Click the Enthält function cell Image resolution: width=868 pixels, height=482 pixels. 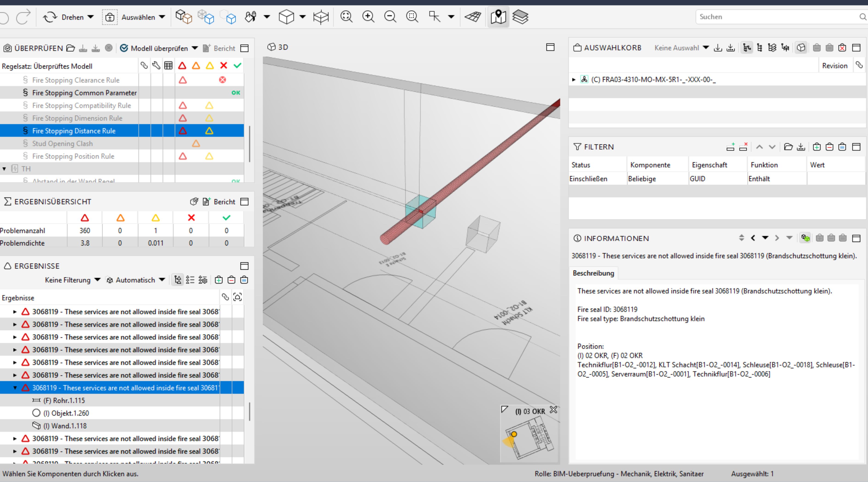[x=777, y=179]
